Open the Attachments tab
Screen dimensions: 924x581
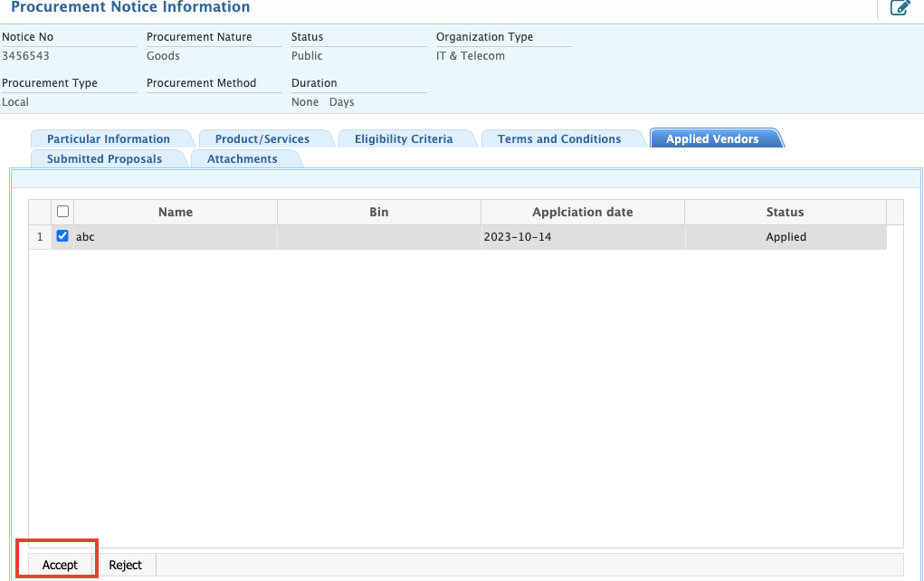[x=243, y=157]
